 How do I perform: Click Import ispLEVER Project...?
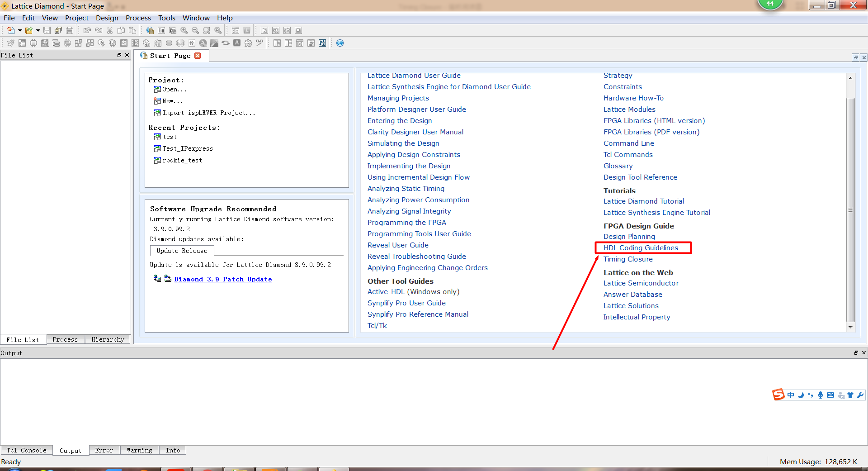[205, 113]
